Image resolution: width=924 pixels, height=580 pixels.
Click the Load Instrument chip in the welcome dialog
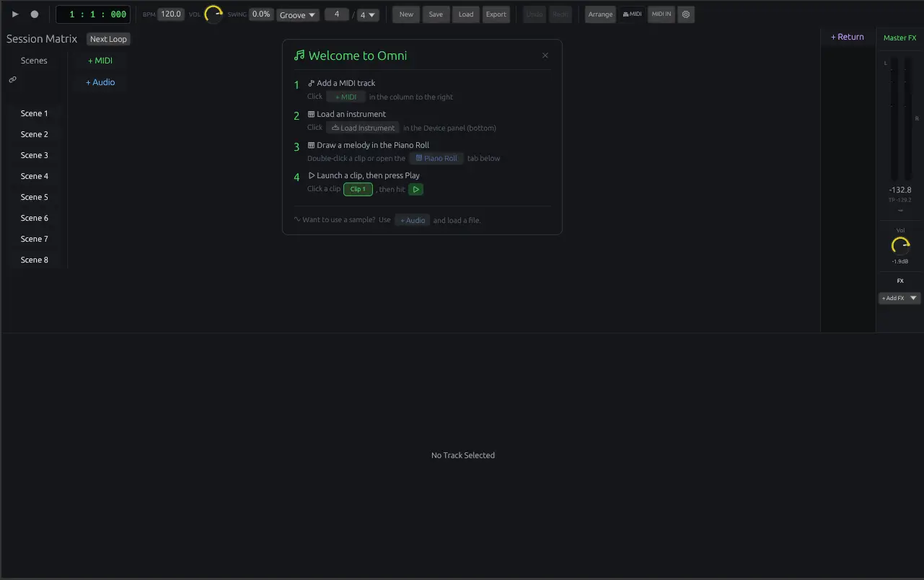363,128
